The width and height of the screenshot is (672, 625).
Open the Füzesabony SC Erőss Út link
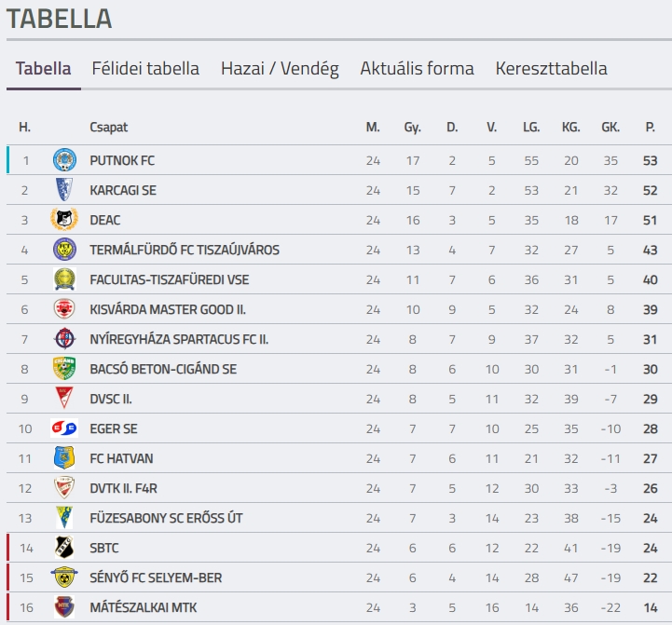166,518
